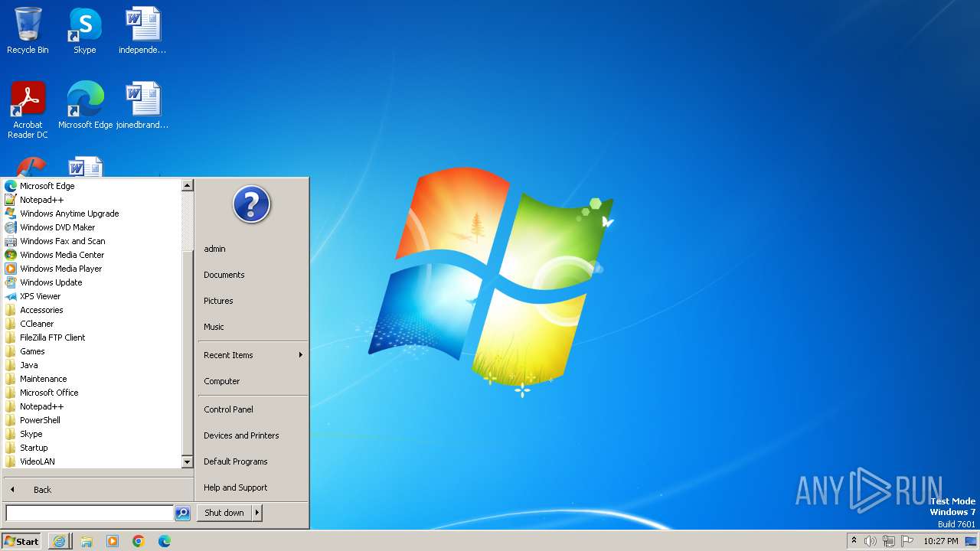Select the joinedbrand... Word document icon
The image size is (980, 551).
tap(142, 105)
